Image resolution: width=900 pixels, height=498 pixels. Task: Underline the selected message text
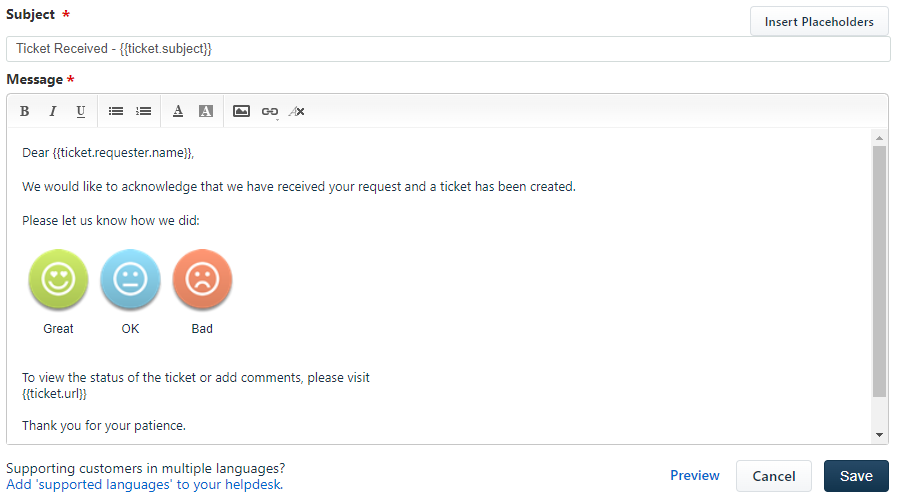81,111
